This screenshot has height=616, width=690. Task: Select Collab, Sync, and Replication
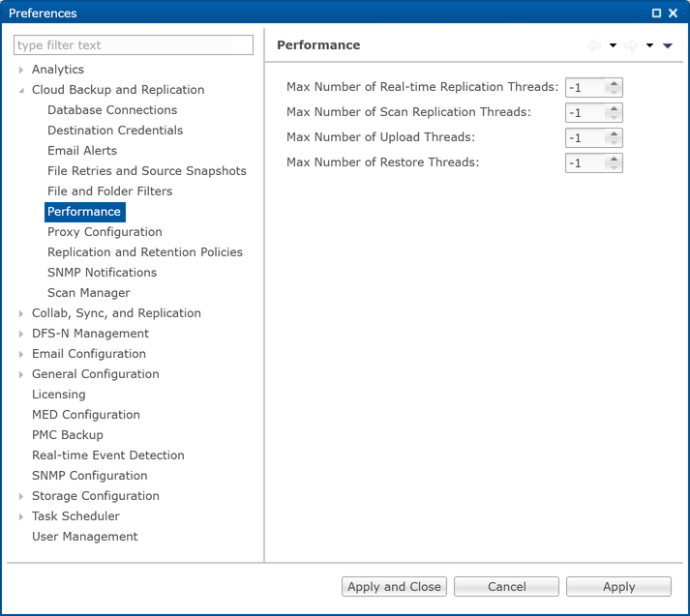(116, 313)
